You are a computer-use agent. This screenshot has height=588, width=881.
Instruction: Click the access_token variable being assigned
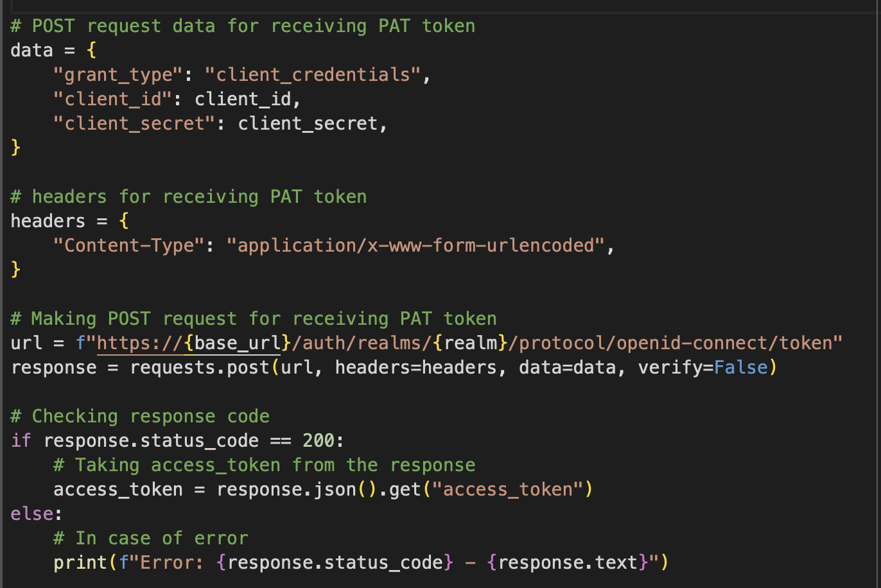pyautogui.click(x=118, y=490)
